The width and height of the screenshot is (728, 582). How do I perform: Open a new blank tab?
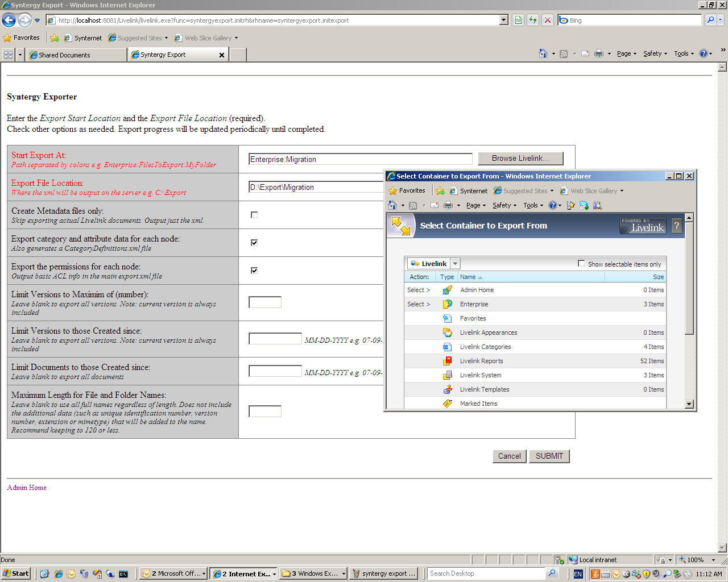[x=238, y=55]
